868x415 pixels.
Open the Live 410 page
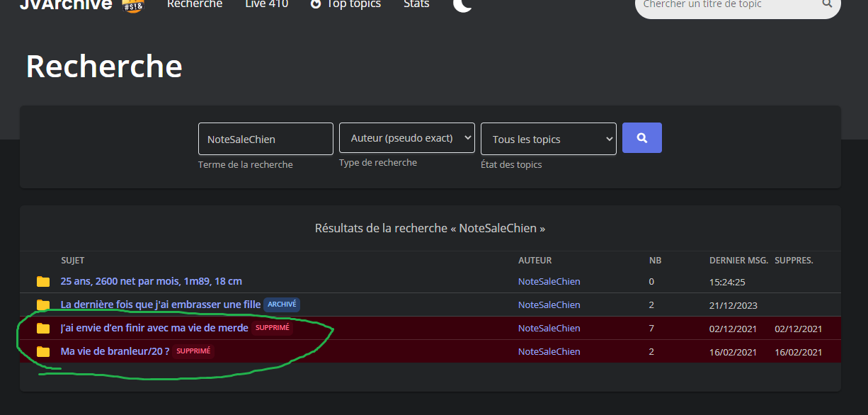tap(266, 4)
